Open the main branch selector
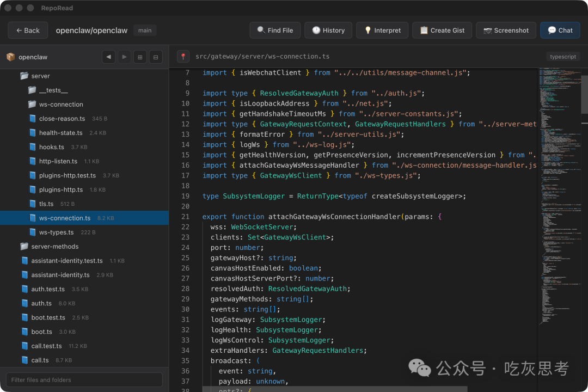The image size is (588, 392). pos(145,30)
